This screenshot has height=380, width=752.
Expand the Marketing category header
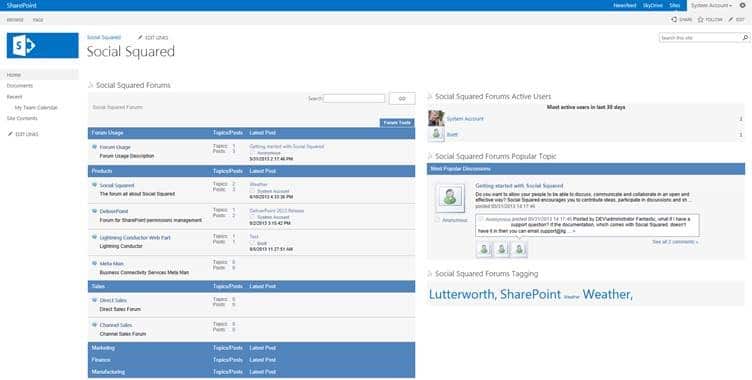click(x=251, y=348)
